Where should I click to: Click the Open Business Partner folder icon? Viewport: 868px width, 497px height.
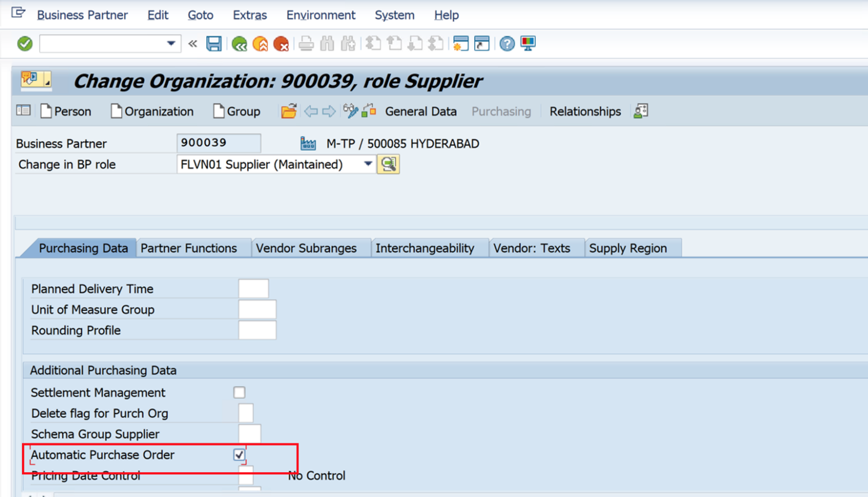[288, 111]
